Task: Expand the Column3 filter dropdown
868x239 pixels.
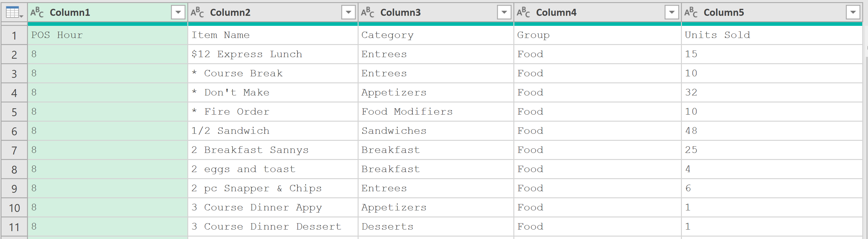Action: tap(504, 12)
